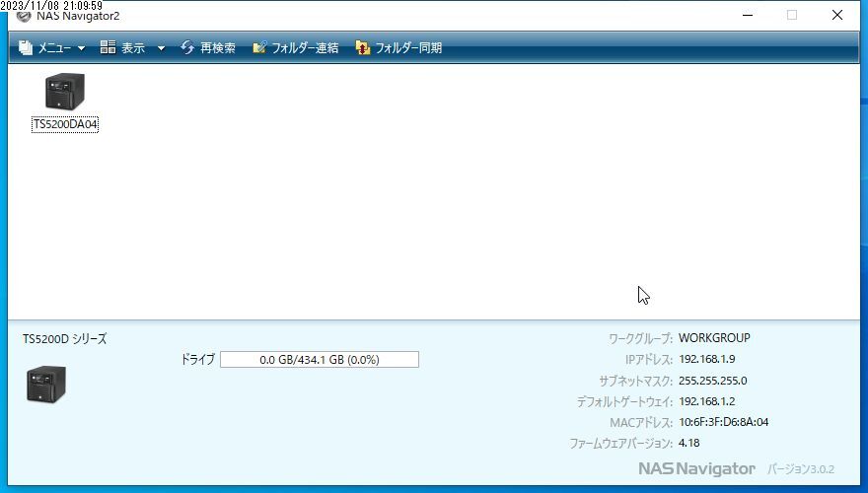Viewport: 868px width, 493px height.
Task: Click the NAS Navigator2 title bar icon
Action: 24,16
